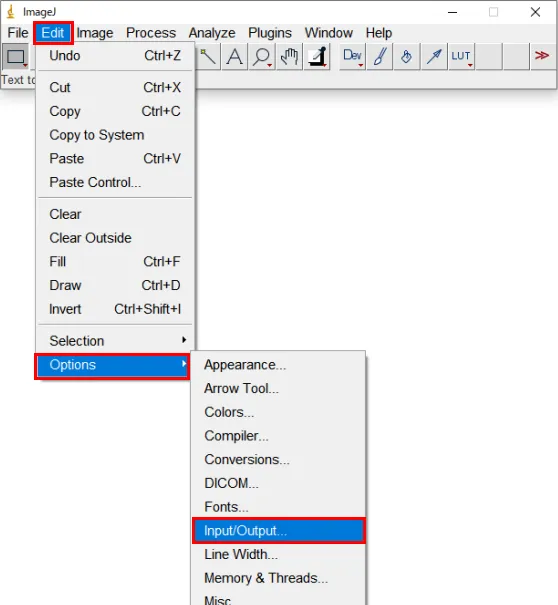Open the LUT lookup tables menu
The image size is (558, 605).
coord(461,57)
